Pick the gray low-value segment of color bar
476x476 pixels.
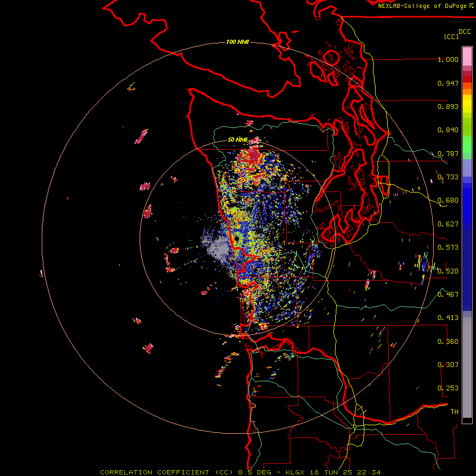click(x=467, y=368)
